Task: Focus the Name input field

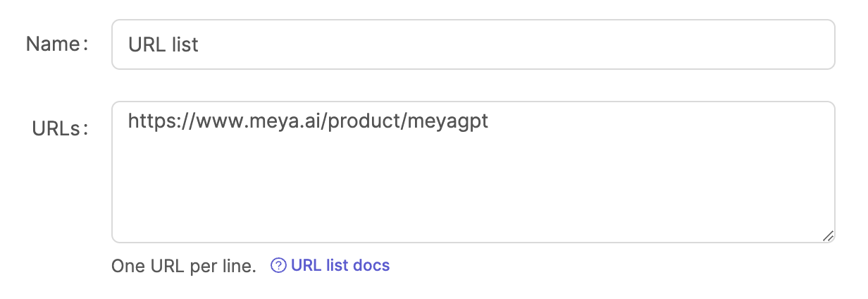Action: pos(473,44)
